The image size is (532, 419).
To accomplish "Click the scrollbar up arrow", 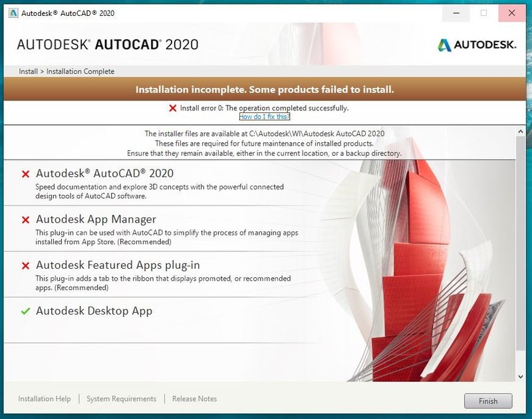I will click(521, 132).
